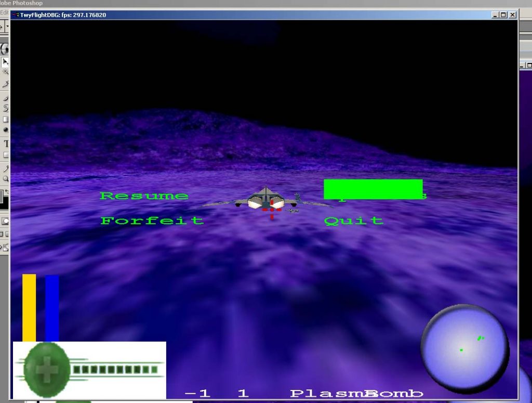This screenshot has width=532, height=403.
Task: Minimize the TwyFlightDBG game window
Action: coord(495,15)
